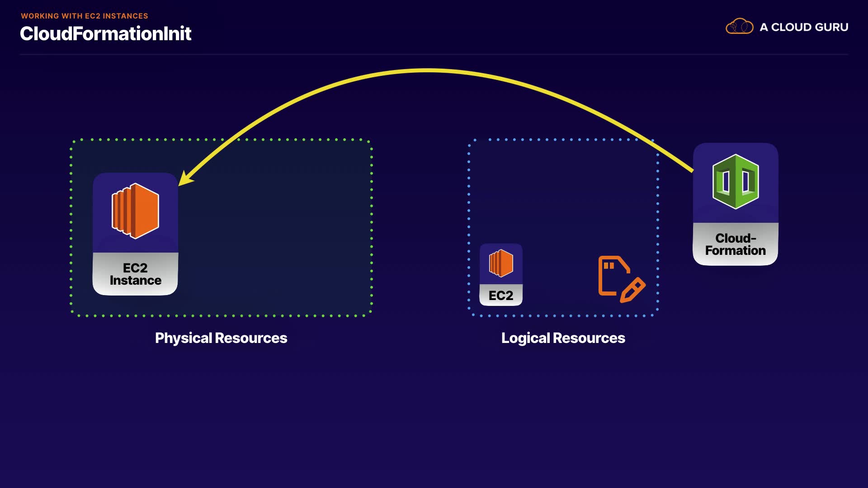
Task: Click the "Physical Resources" caption
Action: coord(221,338)
